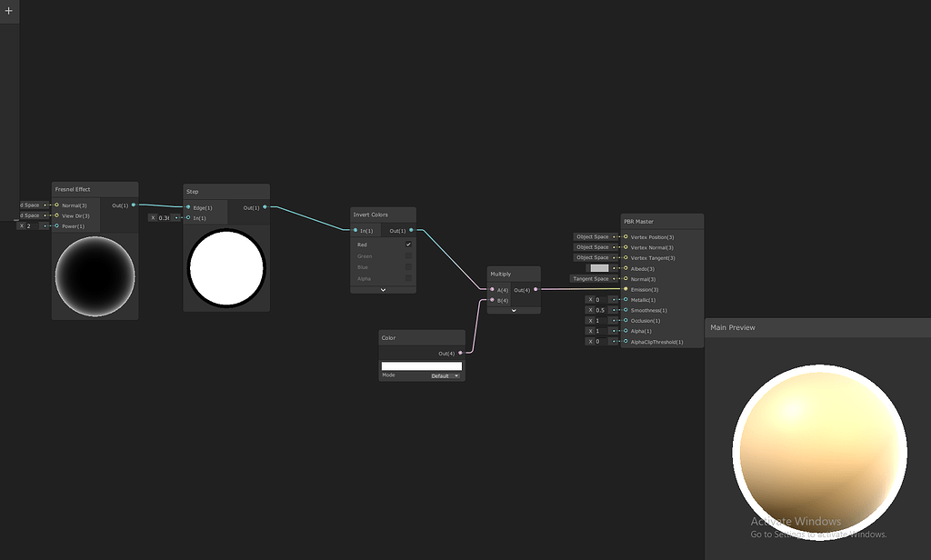Image resolution: width=931 pixels, height=560 pixels.
Task: Open the Tangent Space dropdown for Normal input
Action: point(592,279)
